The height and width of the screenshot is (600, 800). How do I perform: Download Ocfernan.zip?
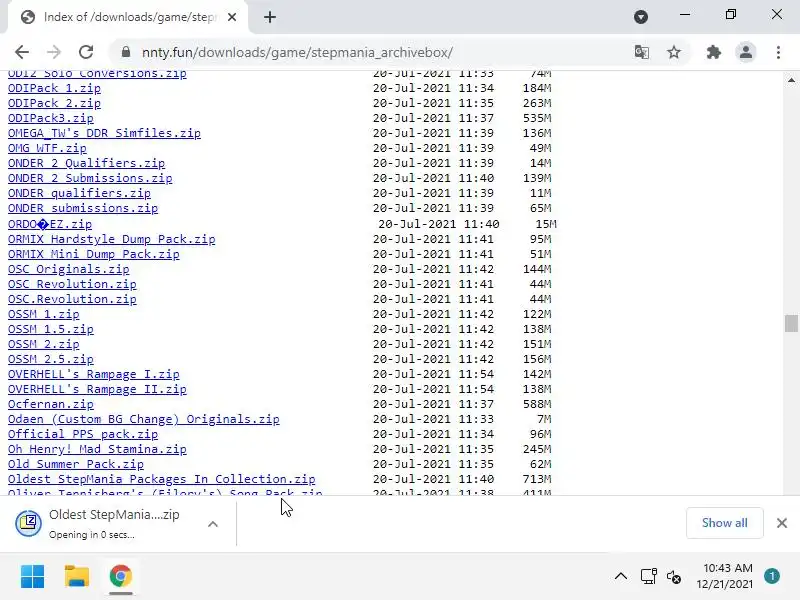(51, 404)
